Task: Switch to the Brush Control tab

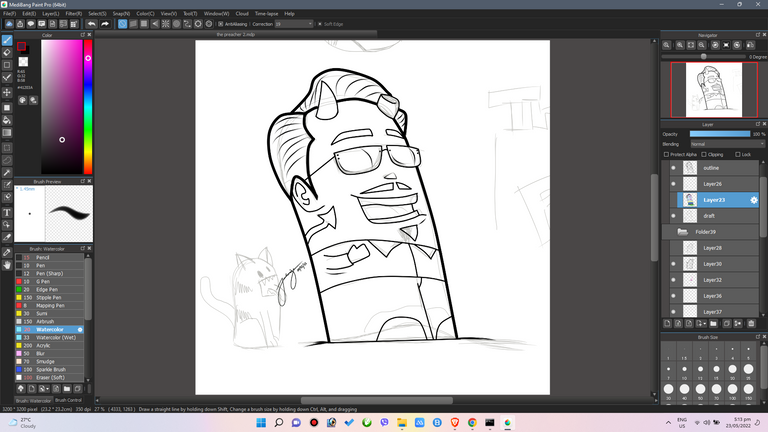Action: click(68, 400)
